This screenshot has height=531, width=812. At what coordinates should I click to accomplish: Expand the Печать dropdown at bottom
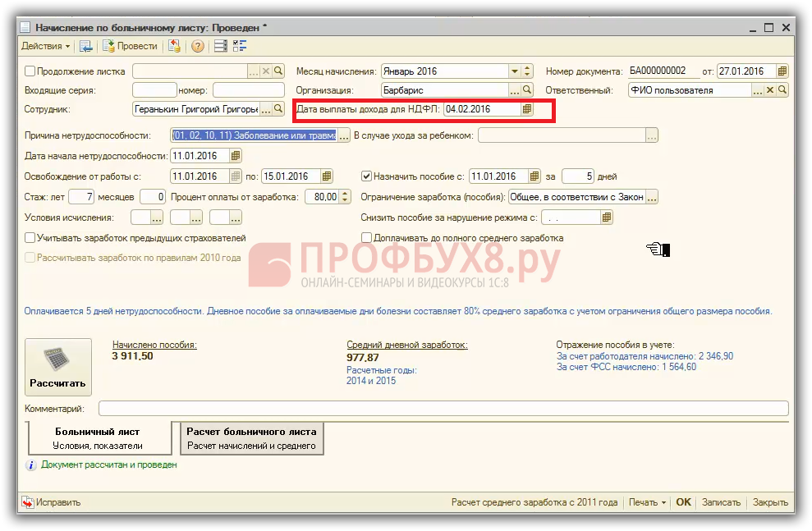tap(647, 502)
